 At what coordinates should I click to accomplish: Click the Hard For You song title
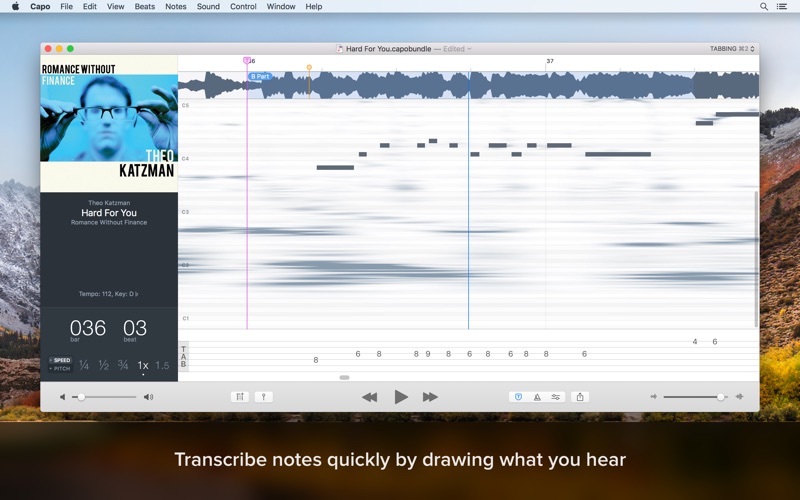(x=109, y=213)
